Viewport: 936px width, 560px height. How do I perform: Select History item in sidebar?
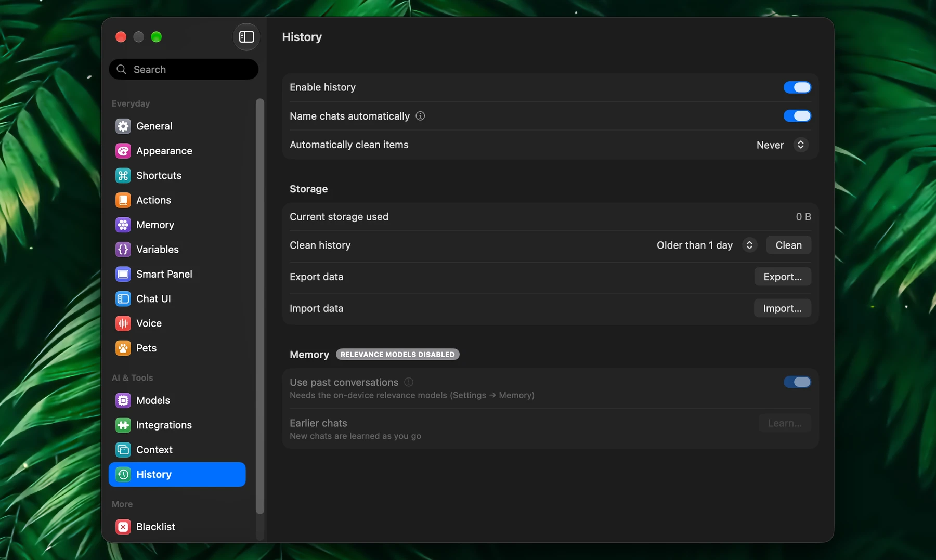[177, 474]
